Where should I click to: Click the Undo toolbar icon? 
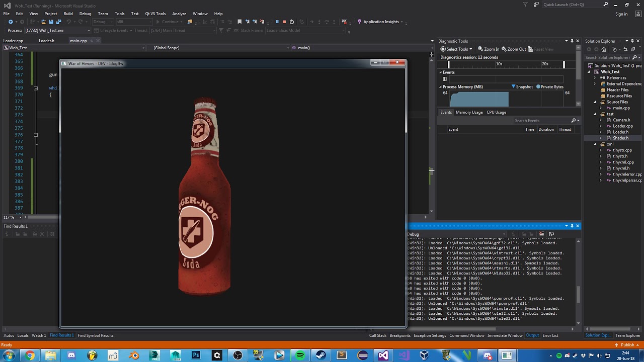68,22
